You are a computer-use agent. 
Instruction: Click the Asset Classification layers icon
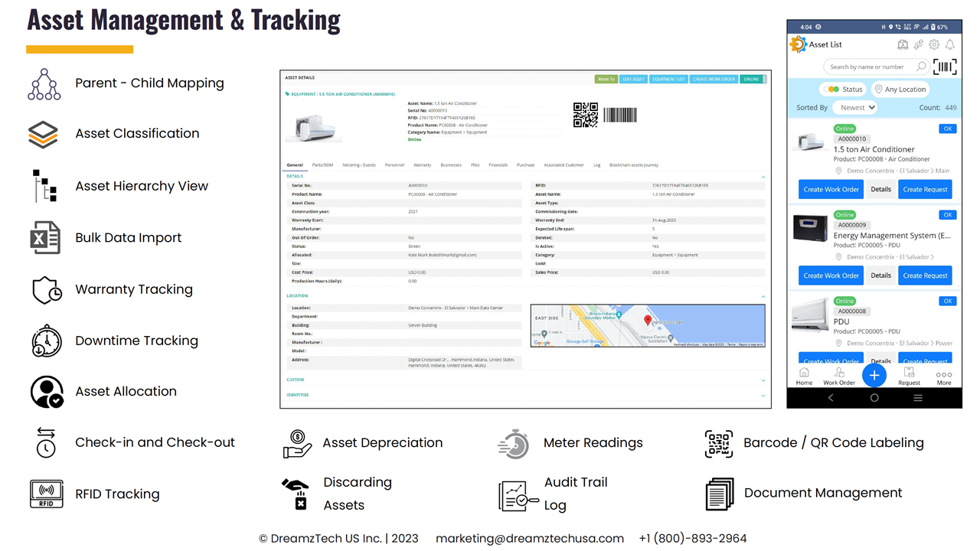pos(43,134)
